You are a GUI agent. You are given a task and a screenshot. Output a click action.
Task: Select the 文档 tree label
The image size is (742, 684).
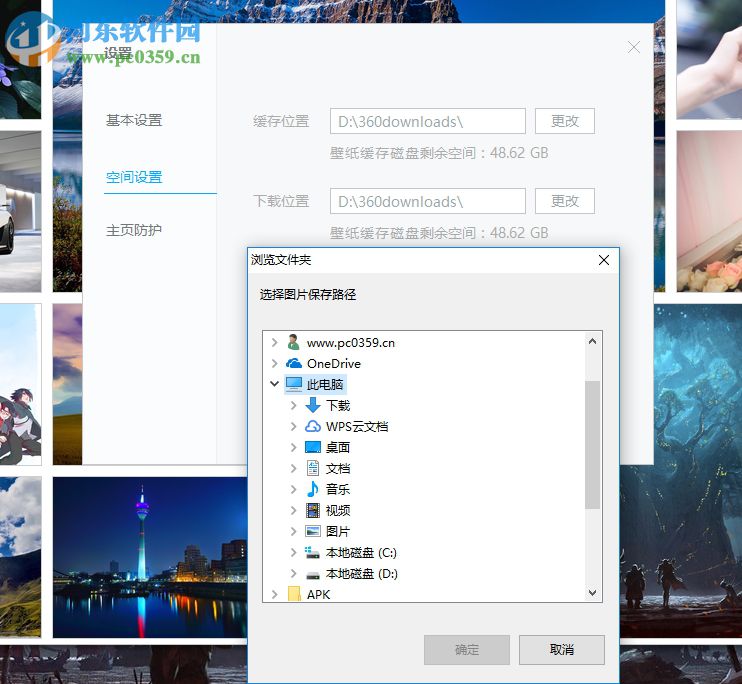(338, 468)
